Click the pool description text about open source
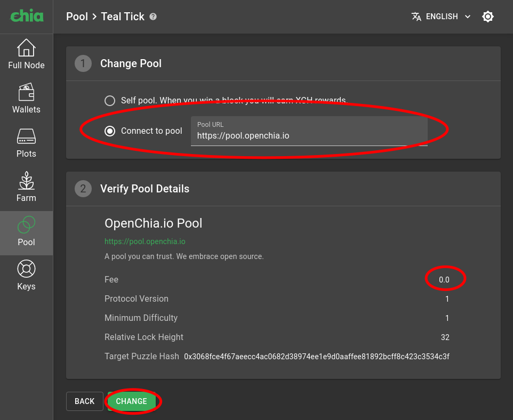 tap(184, 256)
